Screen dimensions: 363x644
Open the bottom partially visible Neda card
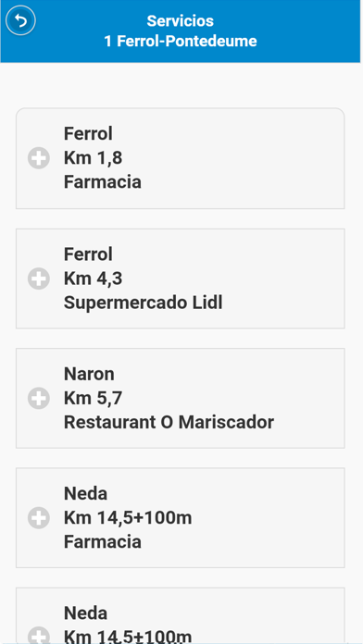tap(180, 615)
